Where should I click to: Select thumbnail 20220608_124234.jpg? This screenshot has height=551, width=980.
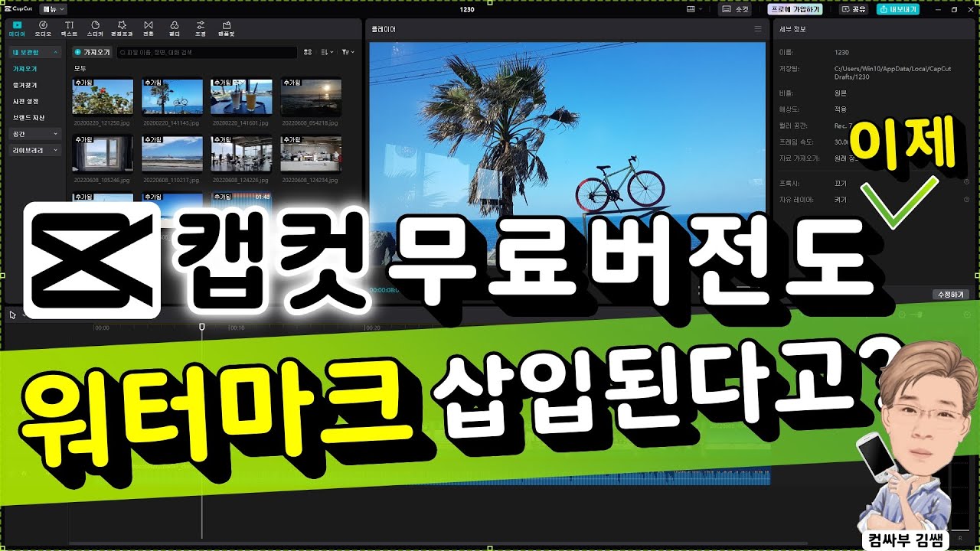311,154
